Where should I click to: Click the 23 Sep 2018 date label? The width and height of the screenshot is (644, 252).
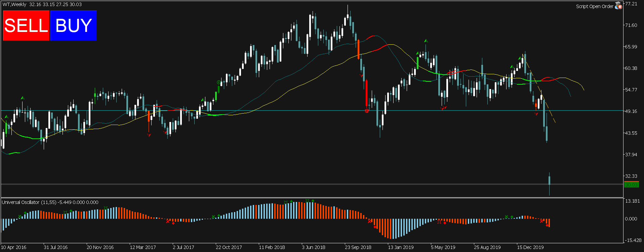358,247
